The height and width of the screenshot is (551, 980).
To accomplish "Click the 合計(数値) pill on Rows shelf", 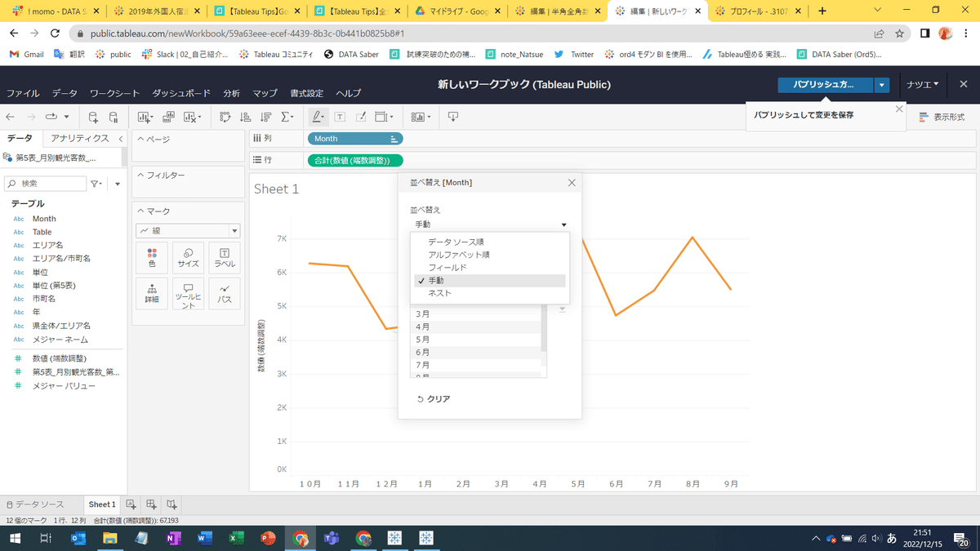I will 355,161.
